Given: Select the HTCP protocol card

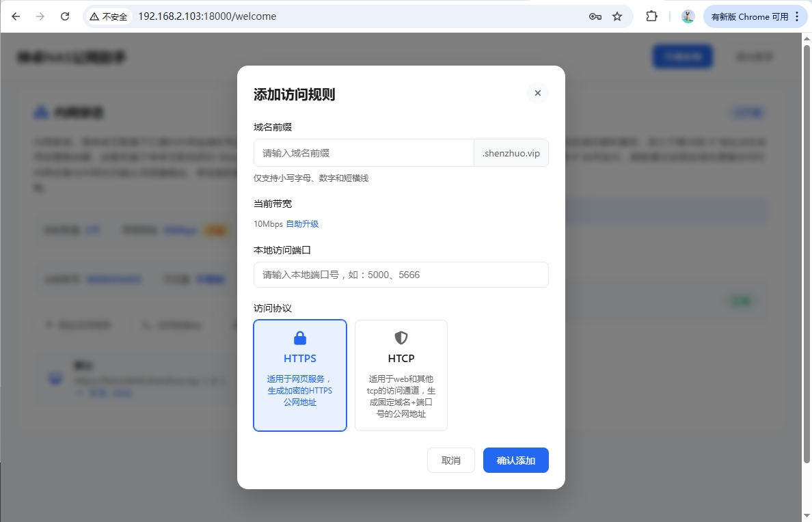Looking at the screenshot, I should pos(401,375).
